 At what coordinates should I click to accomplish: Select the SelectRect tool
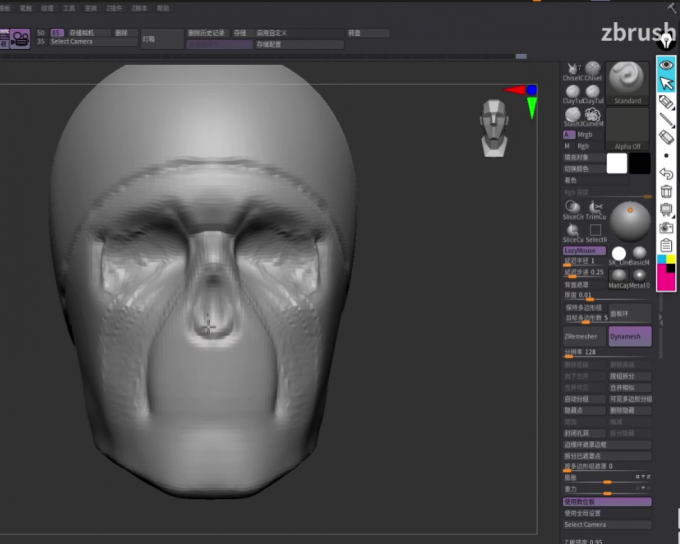tap(596, 232)
